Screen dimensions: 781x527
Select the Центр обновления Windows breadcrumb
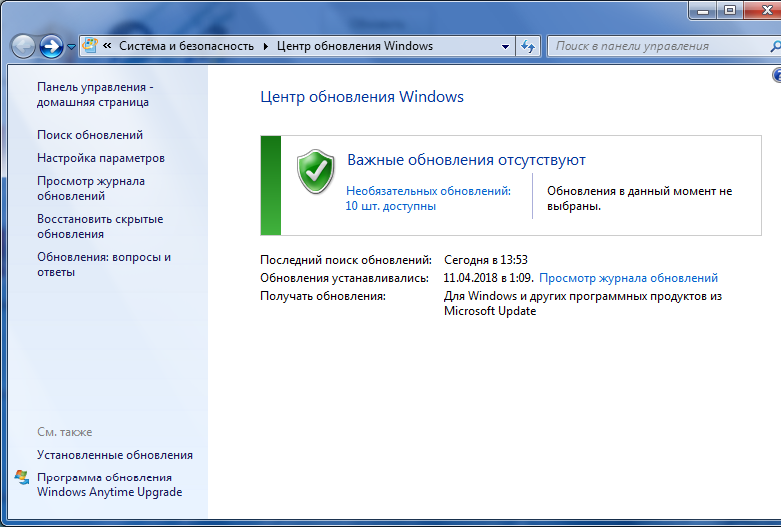(x=355, y=46)
